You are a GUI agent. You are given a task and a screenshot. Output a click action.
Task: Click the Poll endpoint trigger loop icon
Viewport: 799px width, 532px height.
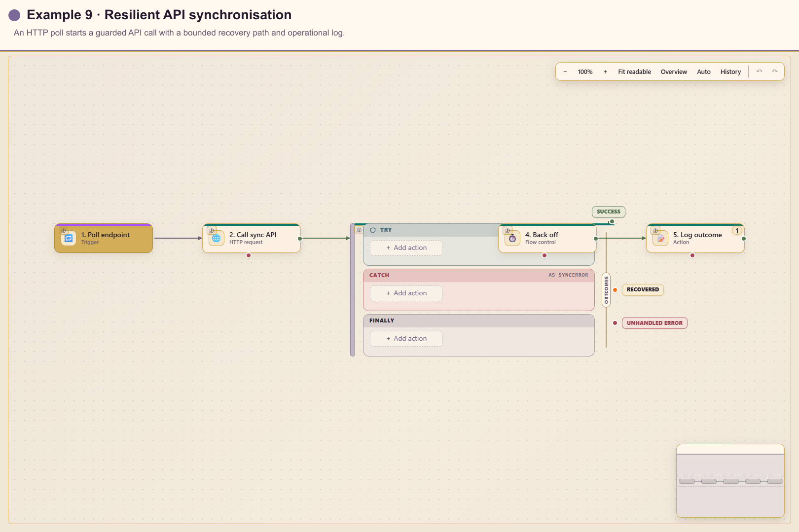click(69, 239)
